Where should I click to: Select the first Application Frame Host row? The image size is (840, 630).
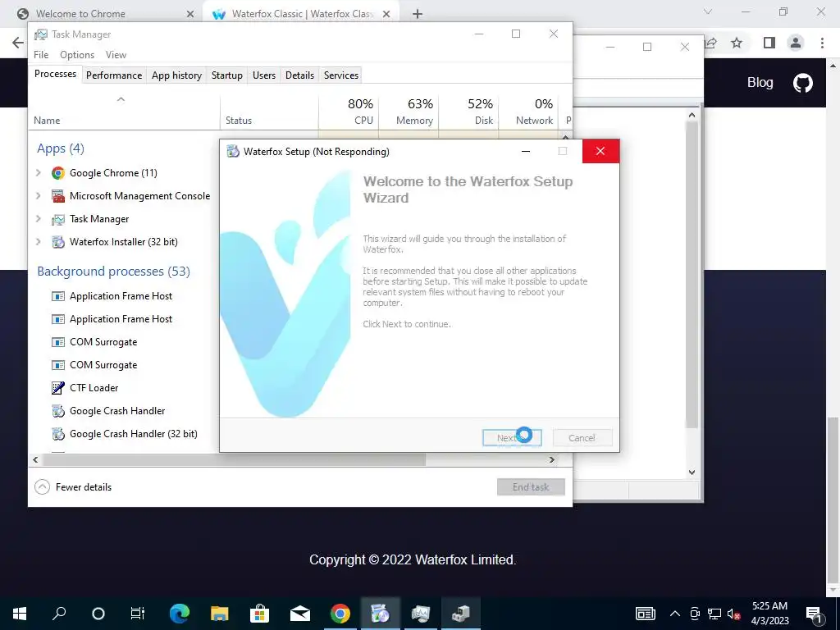(x=124, y=295)
